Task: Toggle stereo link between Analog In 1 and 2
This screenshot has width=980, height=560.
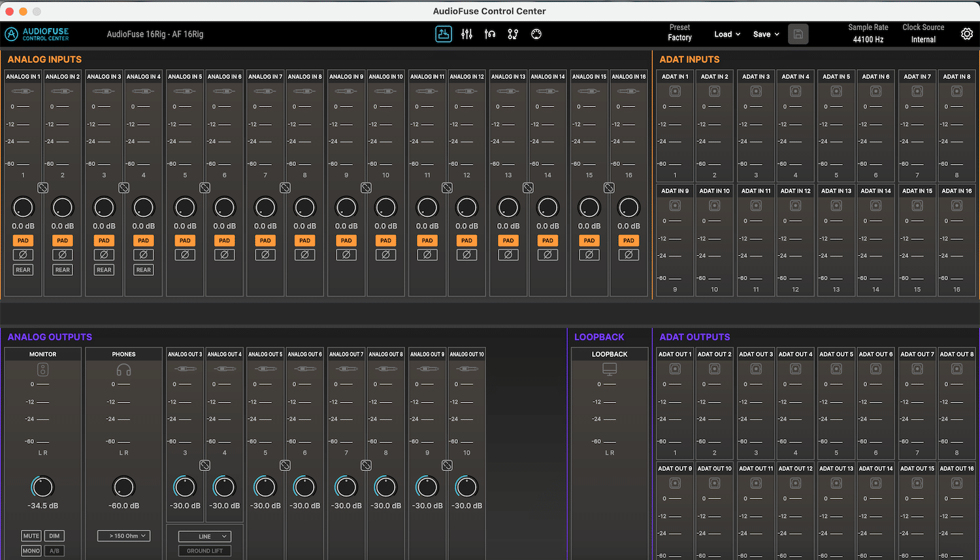Action: tap(42, 188)
